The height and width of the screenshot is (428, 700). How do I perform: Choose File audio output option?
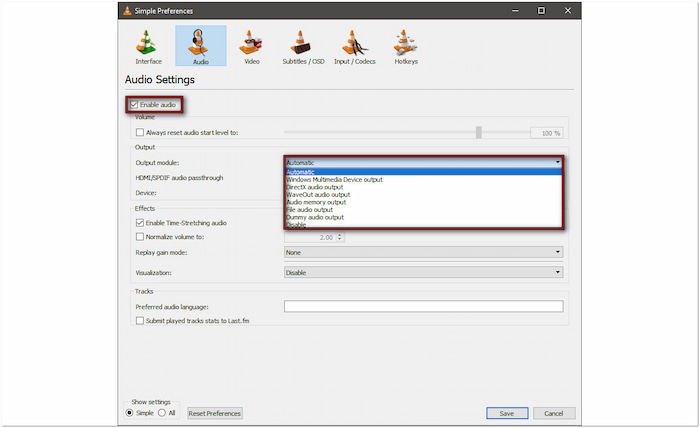423,210
